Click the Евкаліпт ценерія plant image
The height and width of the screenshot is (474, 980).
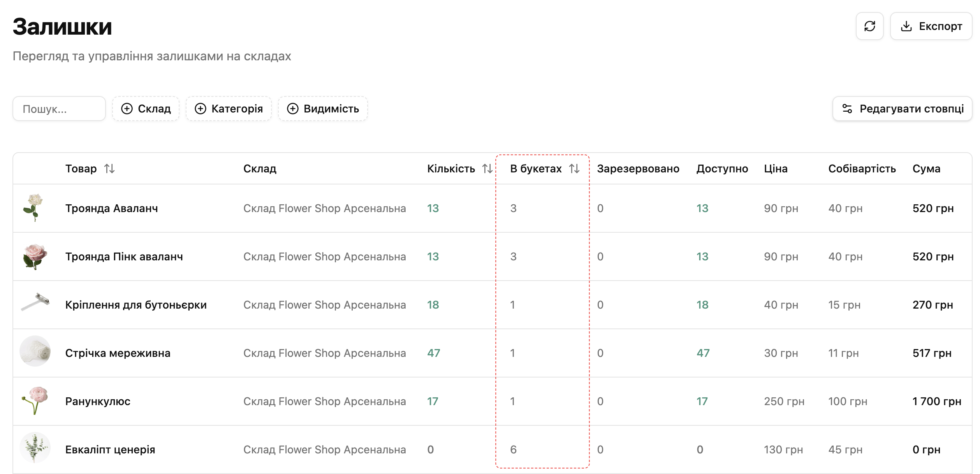coord(35,448)
